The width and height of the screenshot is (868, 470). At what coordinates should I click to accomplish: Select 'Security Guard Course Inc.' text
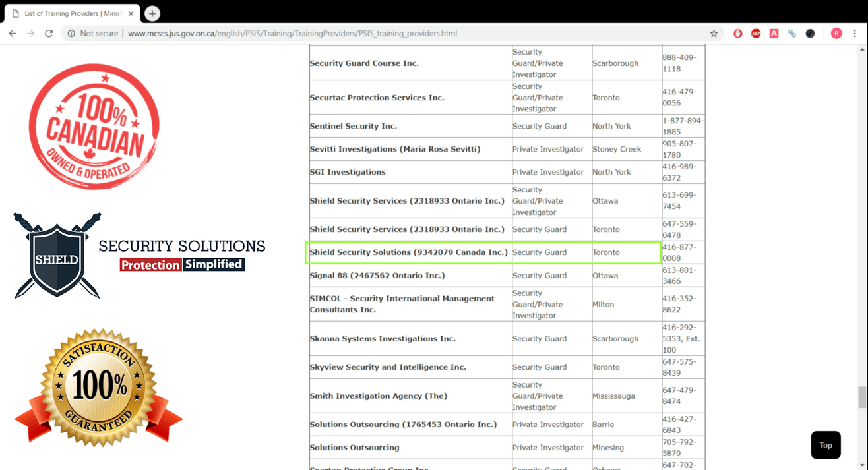[x=364, y=63]
